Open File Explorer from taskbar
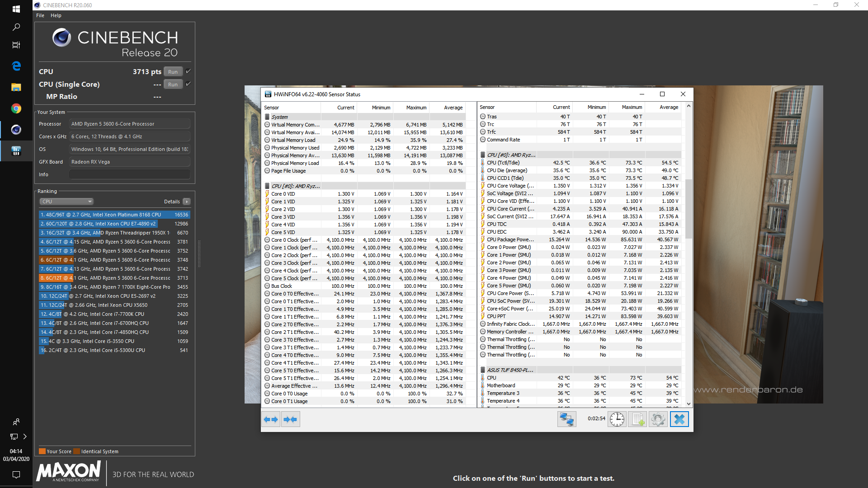Viewport: 868px width, 488px height. [x=16, y=87]
